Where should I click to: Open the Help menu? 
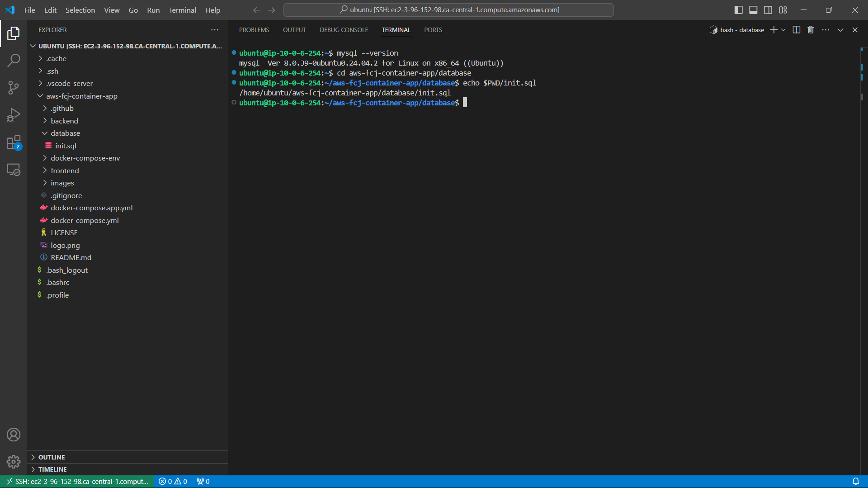pos(212,10)
